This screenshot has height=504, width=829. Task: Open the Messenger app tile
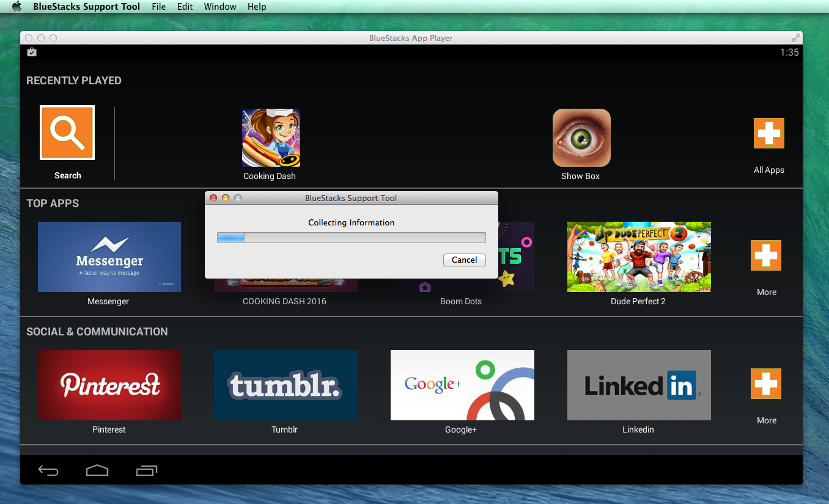pyautogui.click(x=109, y=257)
